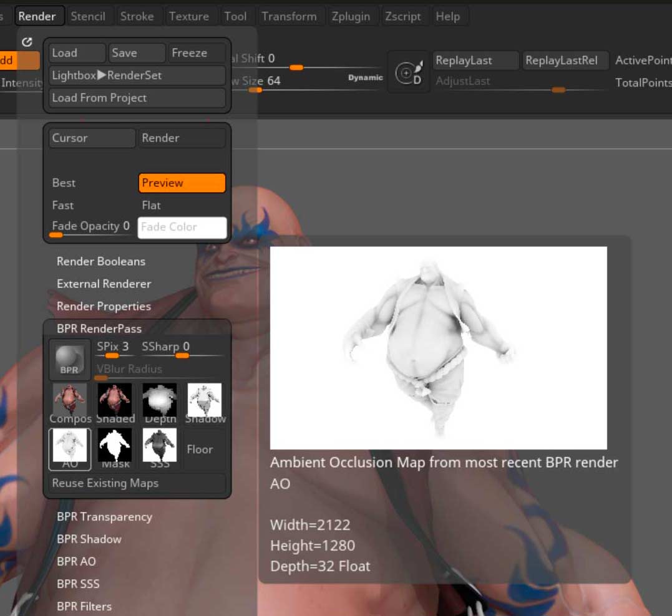This screenshot has height=616, width=672.
Task: Expand the BPR SSS section
Action: 78,584
